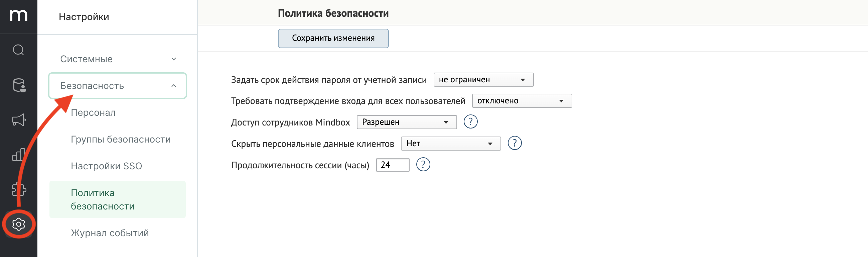Open the customer database icon
The height and width of the screenshot is (257, 868).
click(19, 85)
